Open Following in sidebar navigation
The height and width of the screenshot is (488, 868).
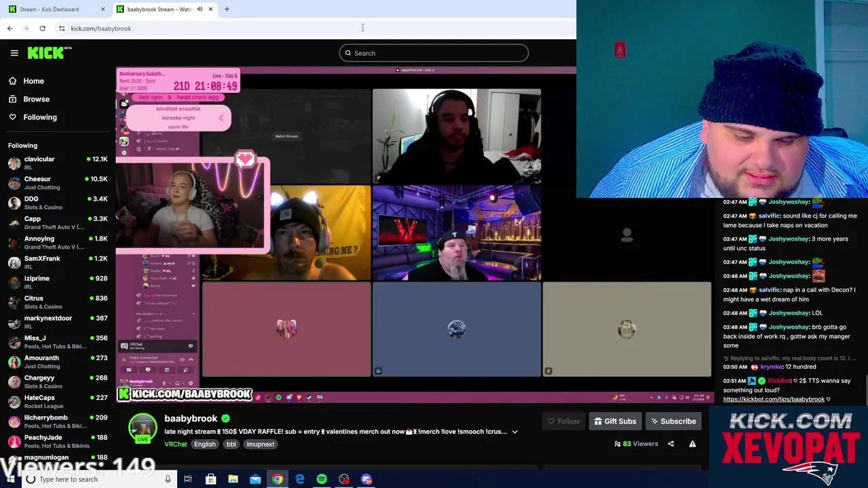40,117
